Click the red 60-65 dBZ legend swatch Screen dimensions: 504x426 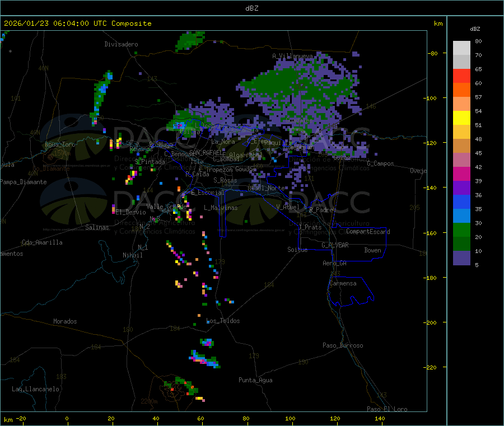pos(461,76)
